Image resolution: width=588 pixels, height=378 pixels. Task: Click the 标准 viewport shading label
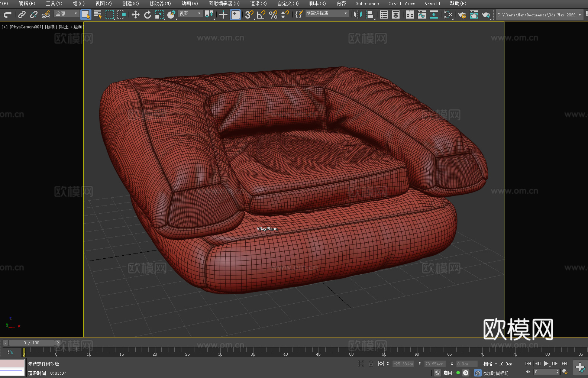click(x=51, y=27)
